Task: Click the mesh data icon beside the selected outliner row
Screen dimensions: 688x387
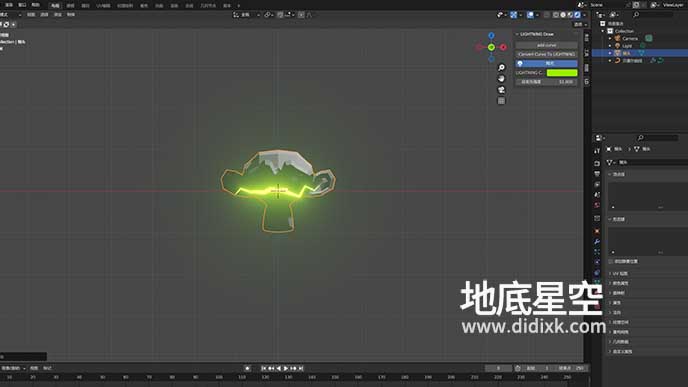Action: [x=641, y=53]
